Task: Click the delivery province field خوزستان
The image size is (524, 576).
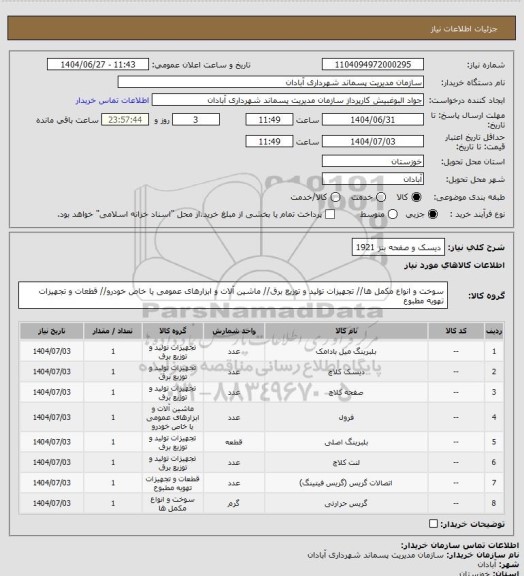Action: coord(373,161)
